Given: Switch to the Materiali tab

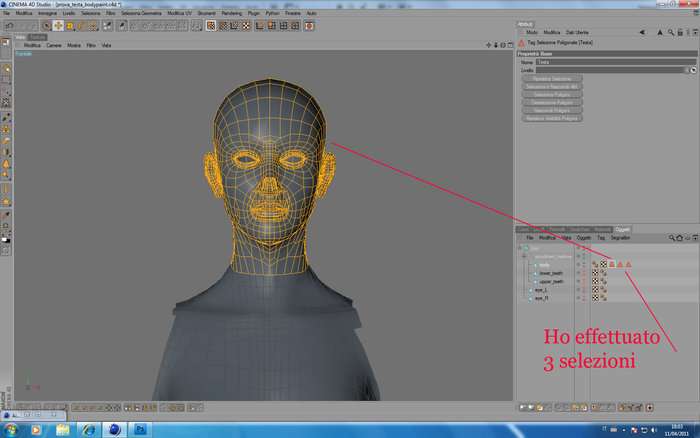Looking at the screenshot, I should (x=602, y=229).
